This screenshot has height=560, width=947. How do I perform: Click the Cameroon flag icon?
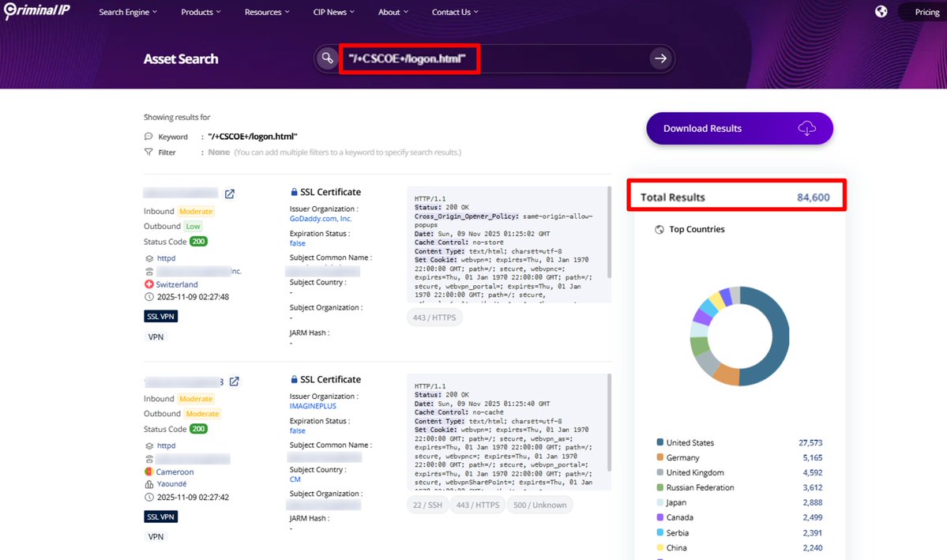click(x=148, y=472)
